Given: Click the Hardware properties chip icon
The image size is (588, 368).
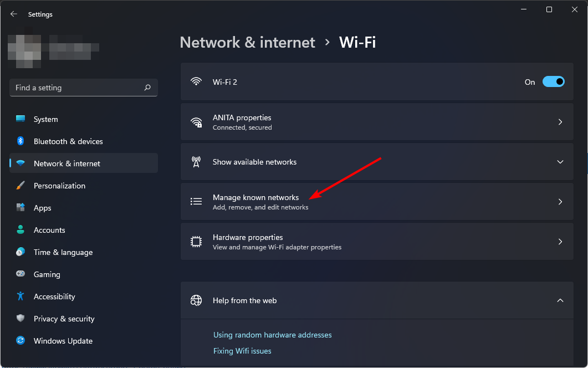Looking at the screenshot, I should pos(196,242).
